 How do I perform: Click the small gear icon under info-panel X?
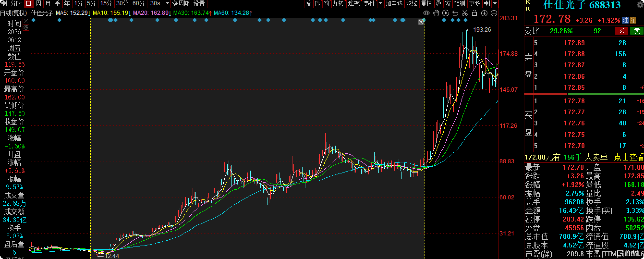pyautogui.click(x=26, y=27)
